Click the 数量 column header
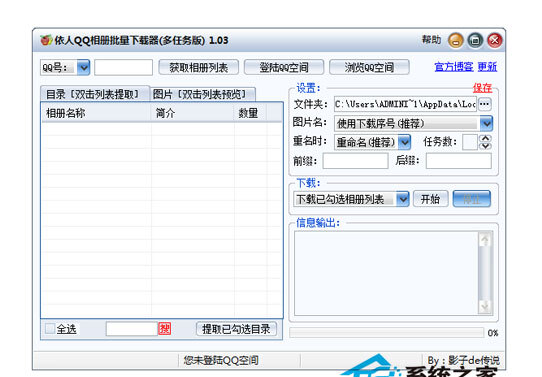Screen dimensions: 542x377 250,113
